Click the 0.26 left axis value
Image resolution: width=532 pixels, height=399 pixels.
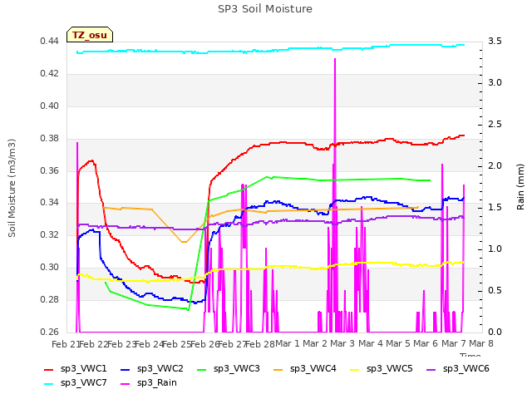point(49,332)
